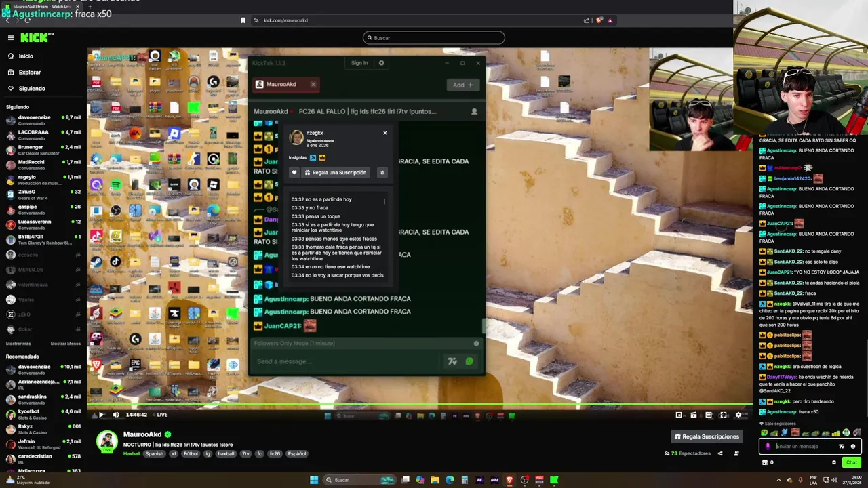Reload the page in browser toolbar
The image size is (868, 488).
click(27, 20)
